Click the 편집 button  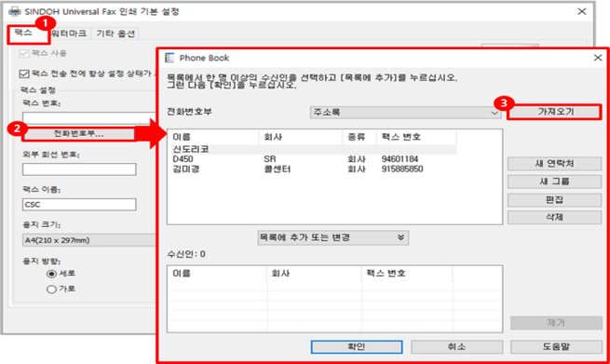point(554,200)
